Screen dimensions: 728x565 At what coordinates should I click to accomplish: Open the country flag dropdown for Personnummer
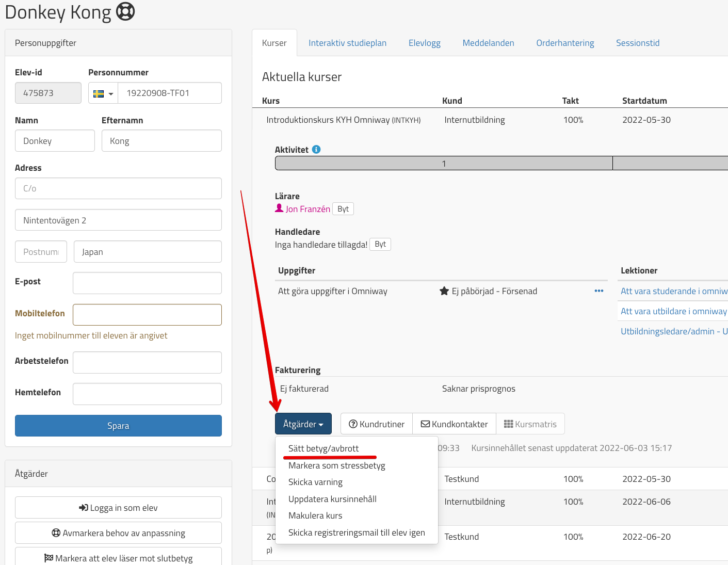(103, 93)
